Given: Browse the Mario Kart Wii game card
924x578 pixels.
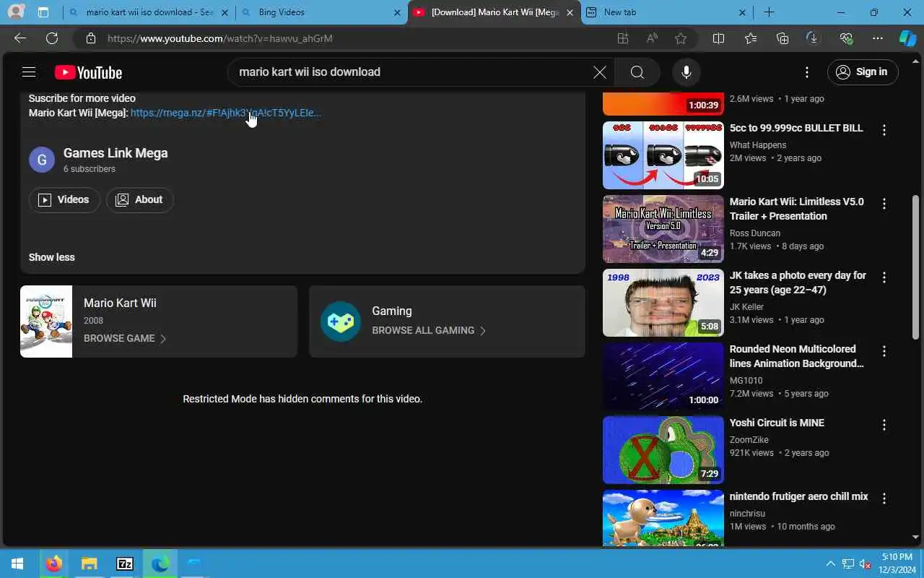Looking at the screenshot, I should coord(159,322).
